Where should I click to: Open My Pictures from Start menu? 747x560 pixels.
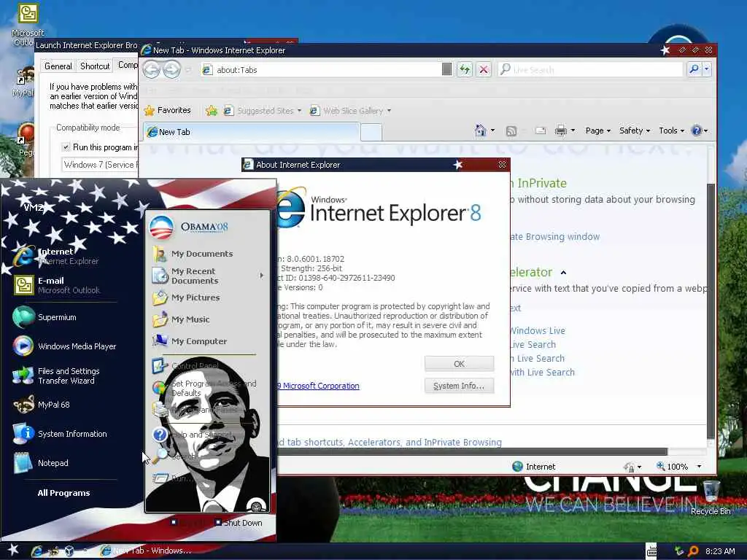coord(196,297)
